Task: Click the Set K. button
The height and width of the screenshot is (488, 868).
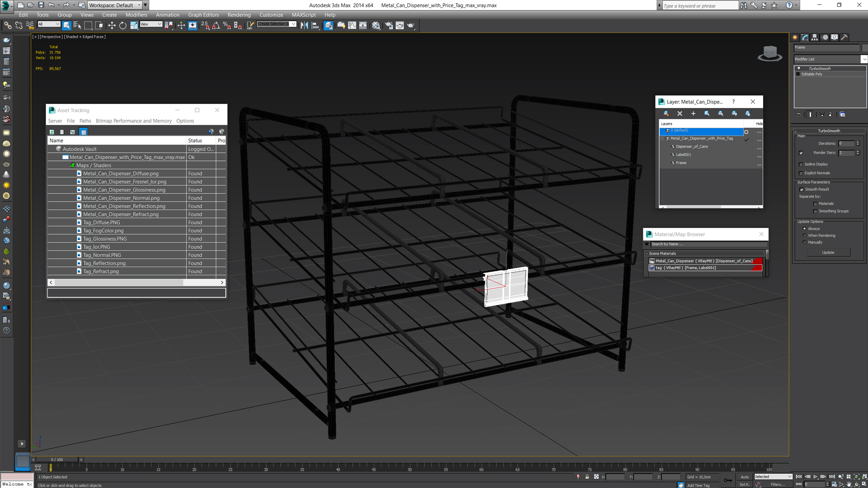Action: coord(744,484)
